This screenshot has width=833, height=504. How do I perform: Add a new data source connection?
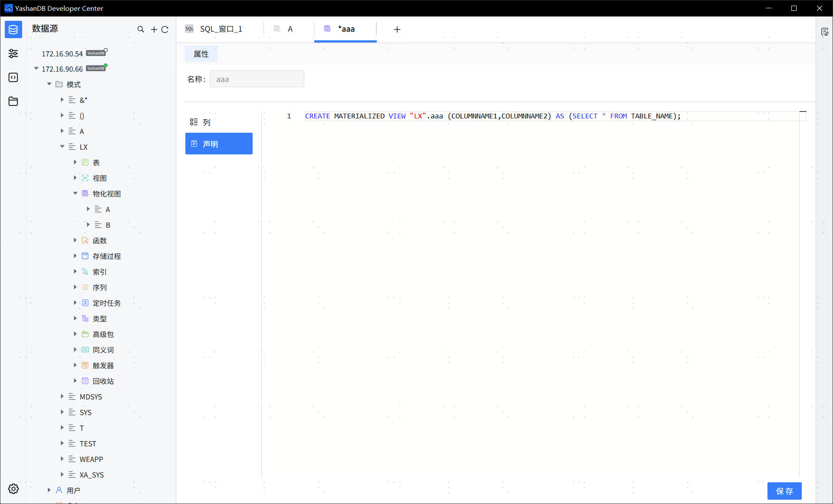click(153, 29)
